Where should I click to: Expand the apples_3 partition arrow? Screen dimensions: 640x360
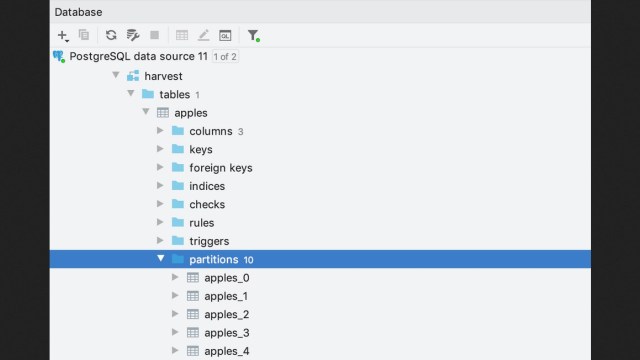[x=175, y=333]
